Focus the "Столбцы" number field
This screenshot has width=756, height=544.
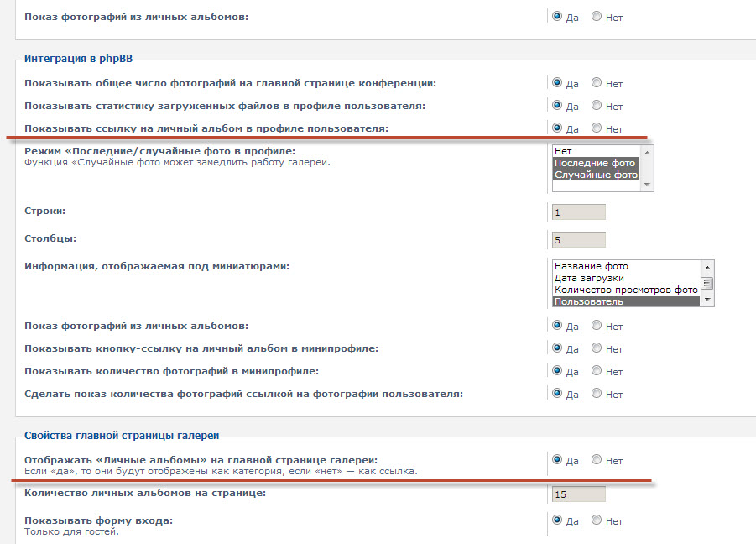(578, 240)
